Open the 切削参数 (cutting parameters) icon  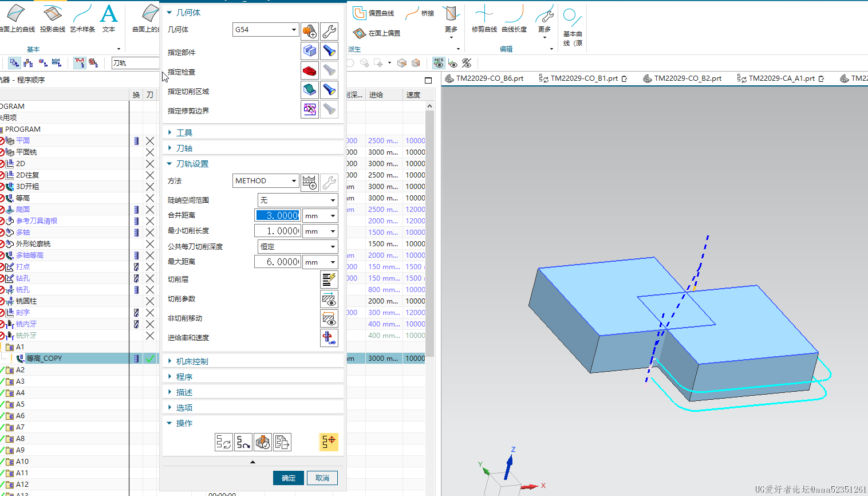click(x=329, y=299)
